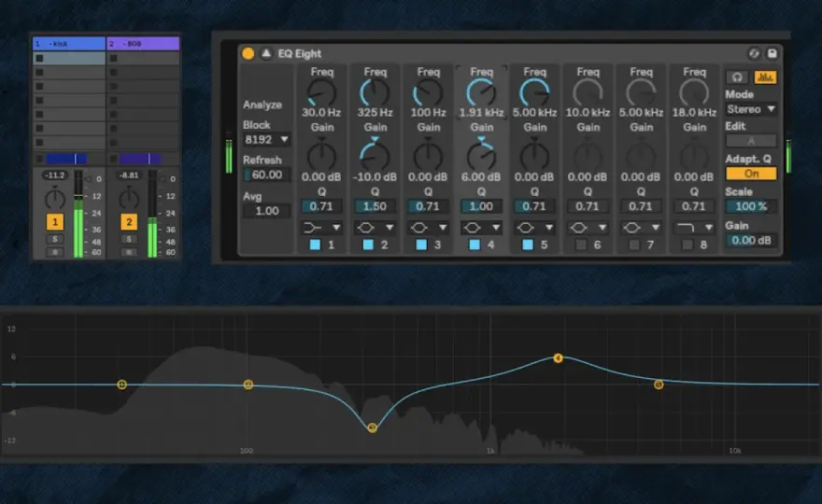The image size is (822, 504).
Task: Toggle band 4 activator square
Action: (475, 245)
